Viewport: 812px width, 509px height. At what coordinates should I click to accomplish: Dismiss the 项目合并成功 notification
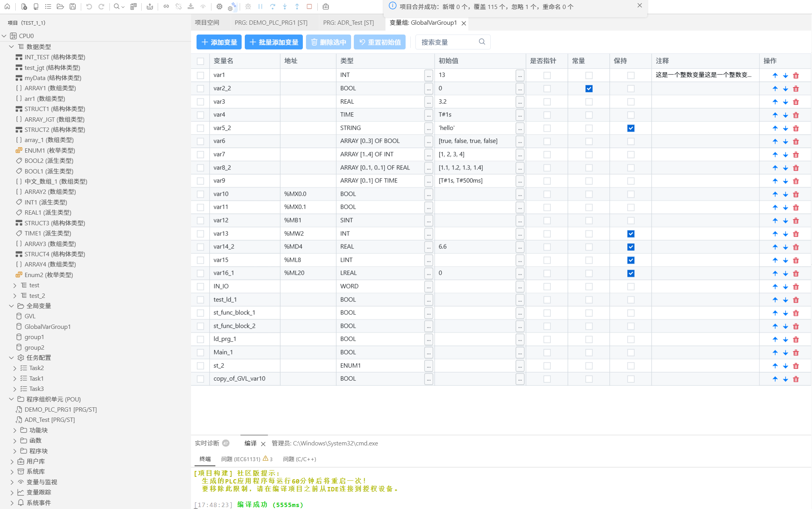click(640, 5)
